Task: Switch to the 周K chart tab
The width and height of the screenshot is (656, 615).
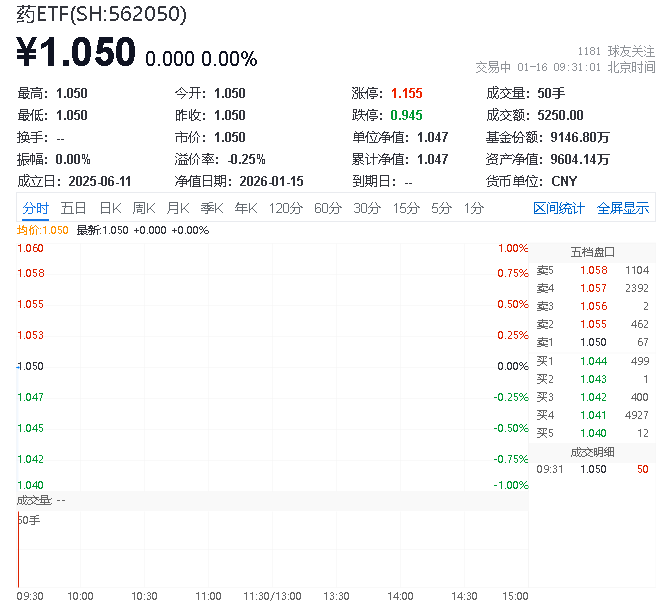Action: click(144, 208)
